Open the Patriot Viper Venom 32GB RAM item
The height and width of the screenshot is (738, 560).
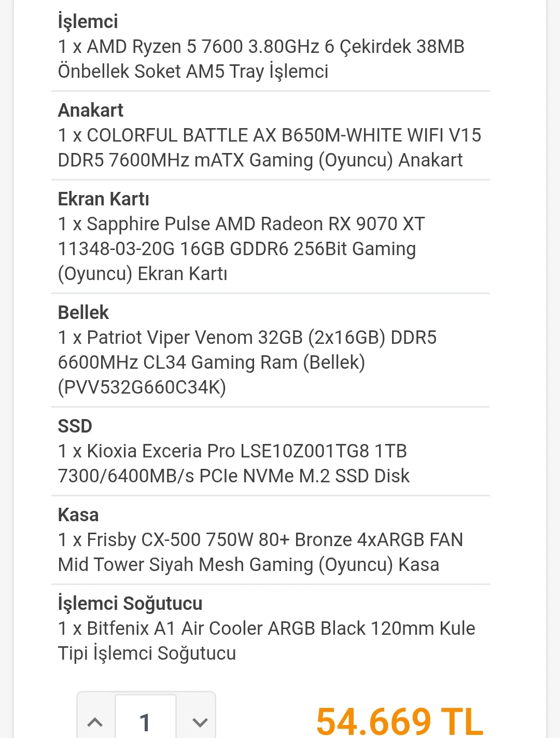coord(247,363)
